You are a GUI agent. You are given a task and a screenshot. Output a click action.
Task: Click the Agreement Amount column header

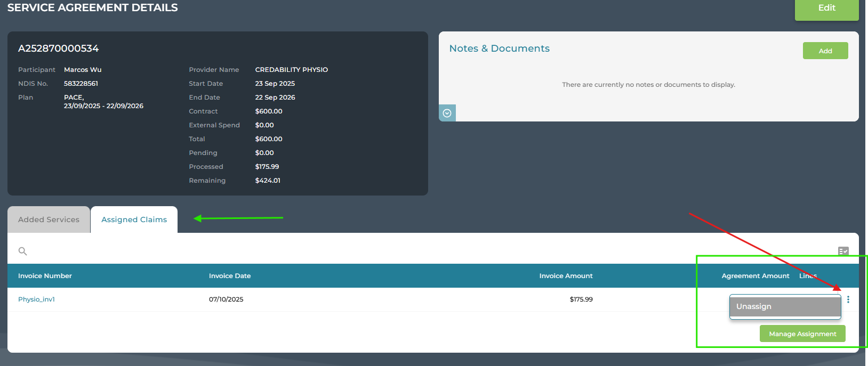click(755, 276)
